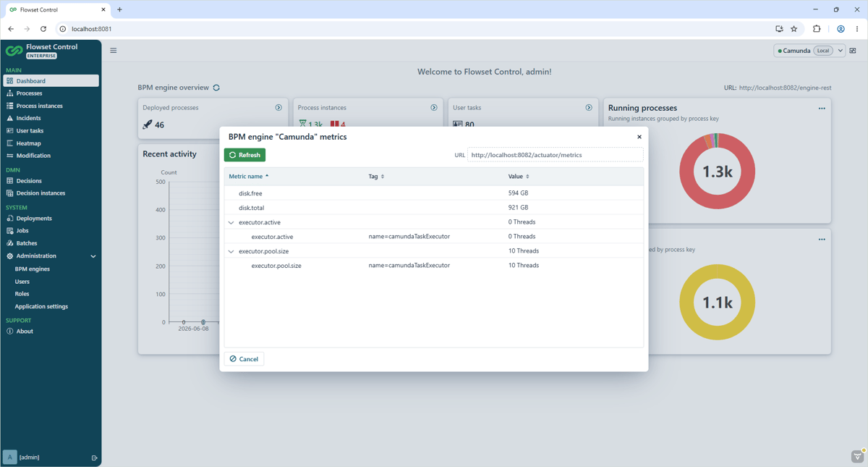Click the 921 GB value cell

[518, 208]
